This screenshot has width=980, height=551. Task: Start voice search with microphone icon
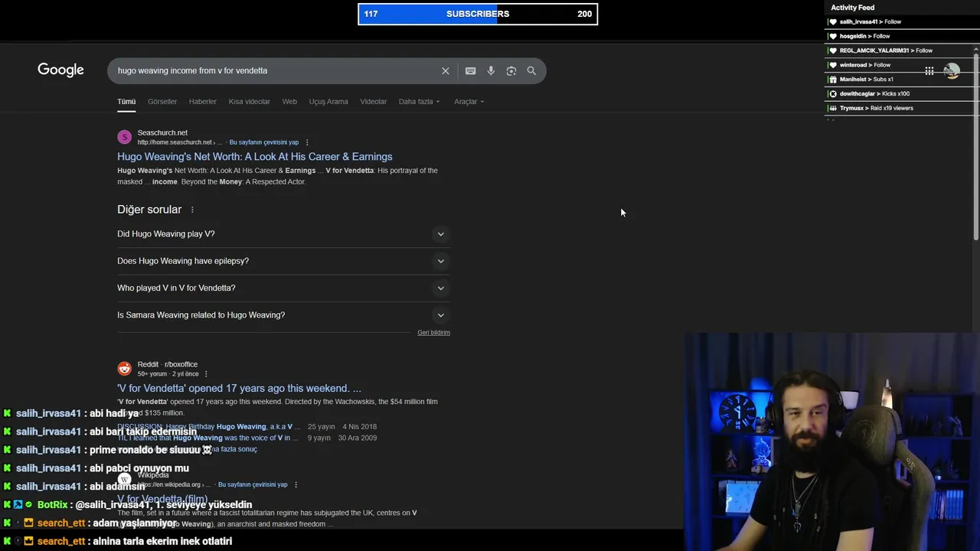click(491, 70)
